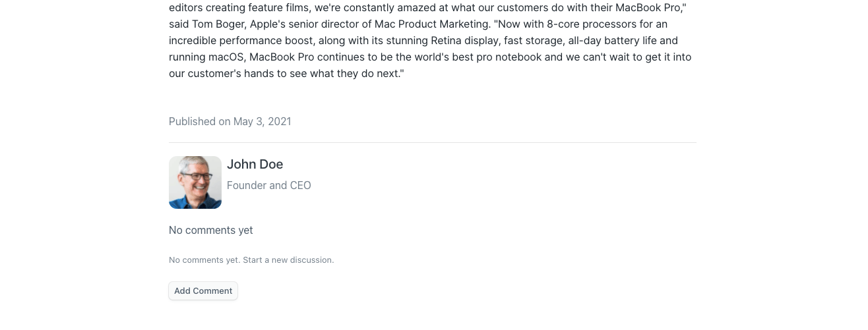This screenshot has height=330, width=868.
Task: Click the divider line above the author
Action: (x=432, y=142)
